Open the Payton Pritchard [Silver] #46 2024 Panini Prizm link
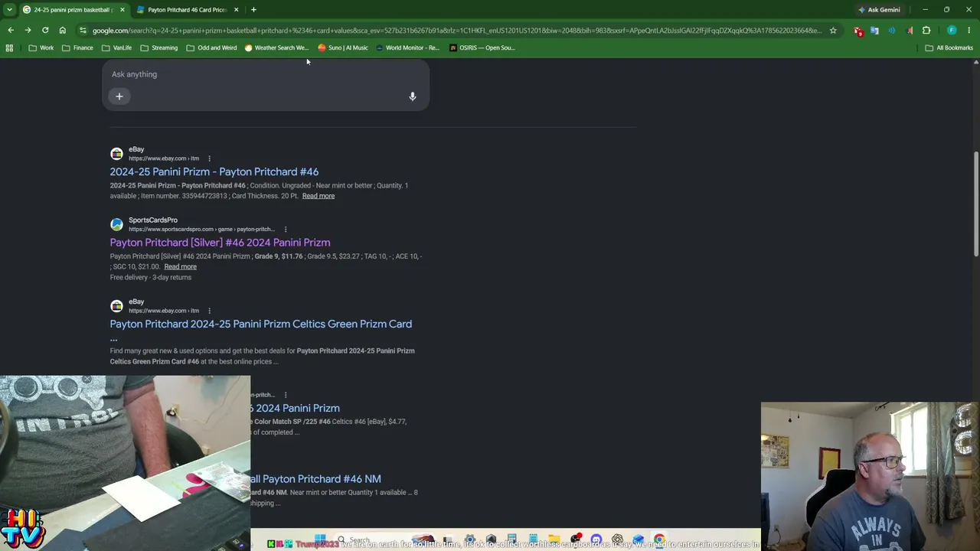This screenshot has width=980, height=551. [x=220, y=243]
